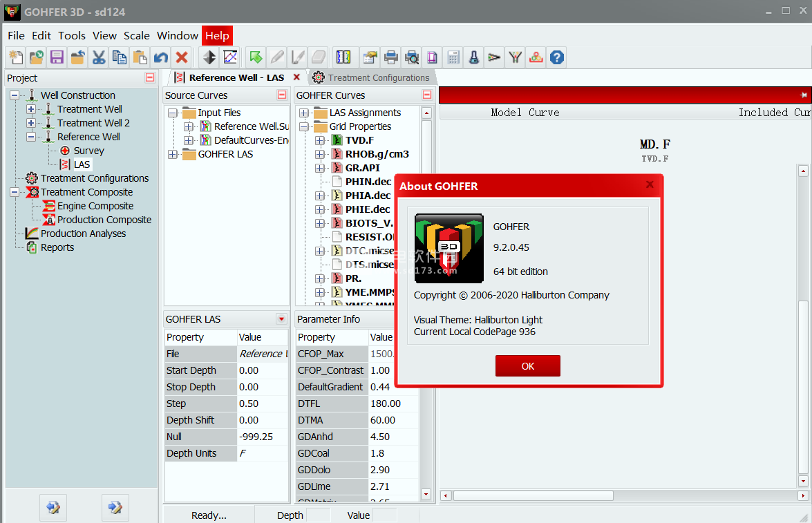Select the Production Analyses tree item
This screenshot has height=523, width=812.
click(x=83, y=234)
